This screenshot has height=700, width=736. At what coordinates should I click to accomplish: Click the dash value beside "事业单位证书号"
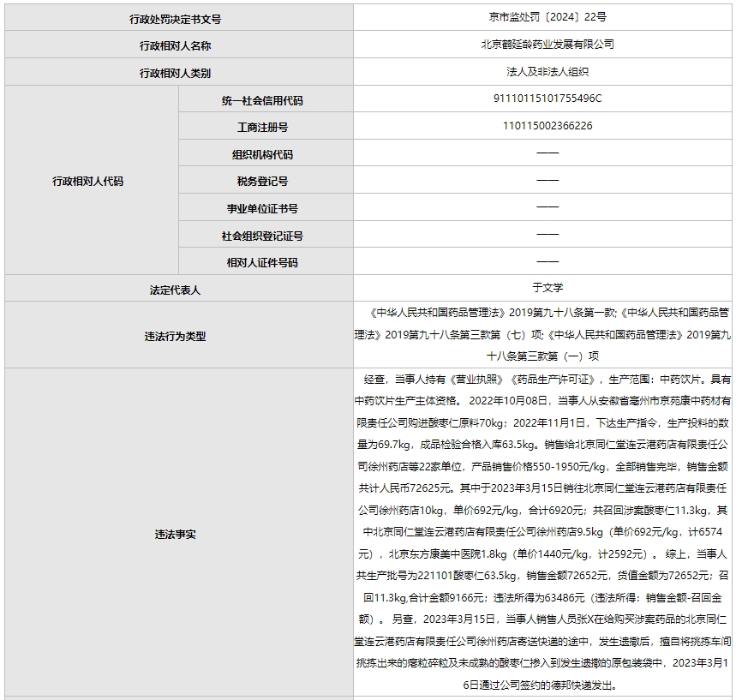tap(548, 206)
